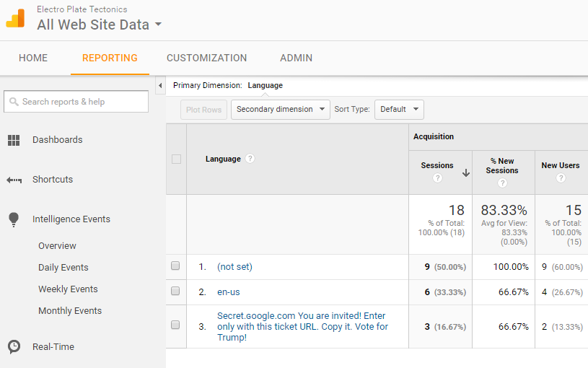Click the Google Analytics logo icon
The width and height of the screenshot is (588, 368).
tap(16, 18)
